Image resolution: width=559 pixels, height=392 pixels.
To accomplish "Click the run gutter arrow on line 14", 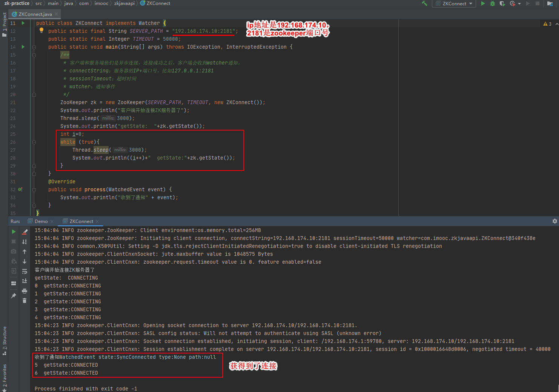I will (23, 47).
